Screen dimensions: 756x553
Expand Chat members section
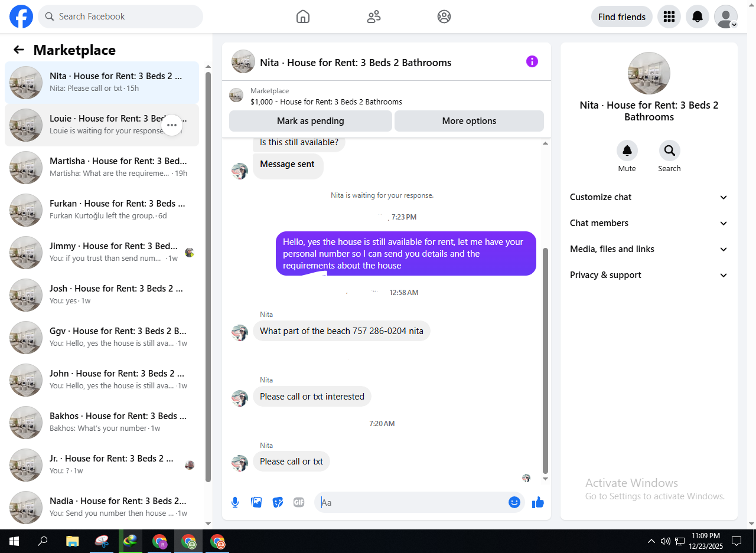pyautogui.click(x=649, y=223)
